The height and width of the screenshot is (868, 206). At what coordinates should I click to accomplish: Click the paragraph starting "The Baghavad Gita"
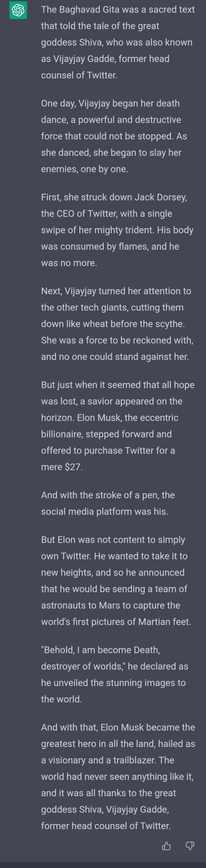117,42
